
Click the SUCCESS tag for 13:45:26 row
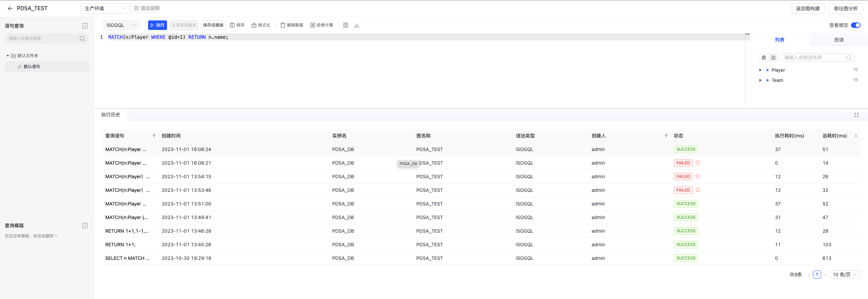[x=686, y=245]
